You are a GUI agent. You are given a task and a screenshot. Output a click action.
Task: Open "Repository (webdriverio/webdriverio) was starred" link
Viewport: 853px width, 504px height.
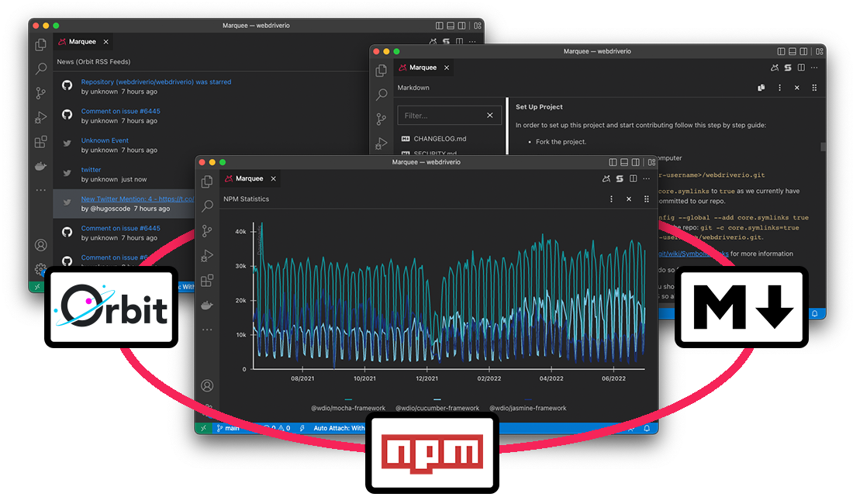click(x=156, y=81)
